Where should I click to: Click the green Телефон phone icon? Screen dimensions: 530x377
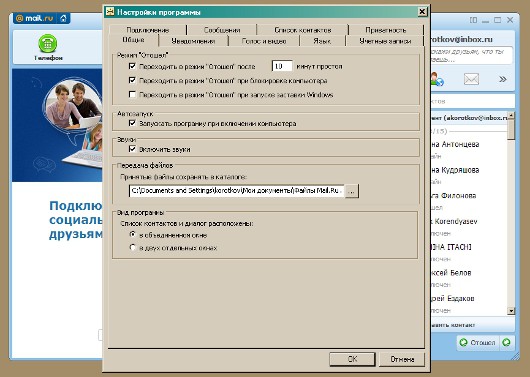pyautogui.click(x=48, y=44)
